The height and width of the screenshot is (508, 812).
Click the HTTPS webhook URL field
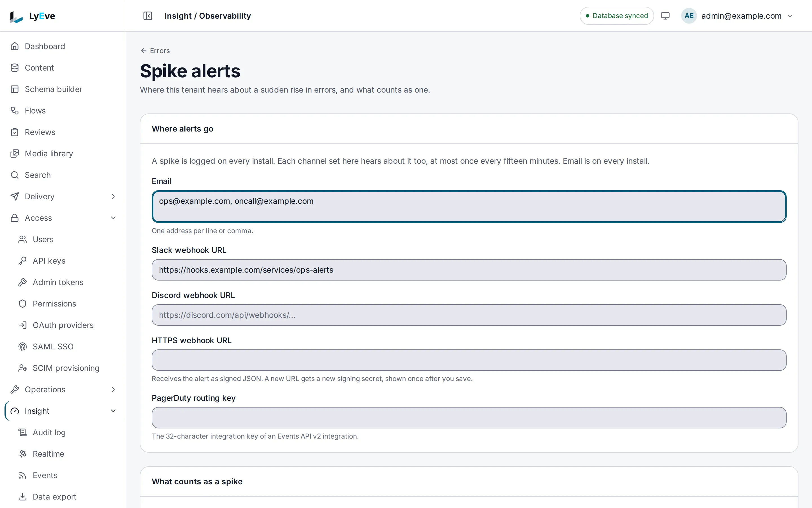pos(469,360)
